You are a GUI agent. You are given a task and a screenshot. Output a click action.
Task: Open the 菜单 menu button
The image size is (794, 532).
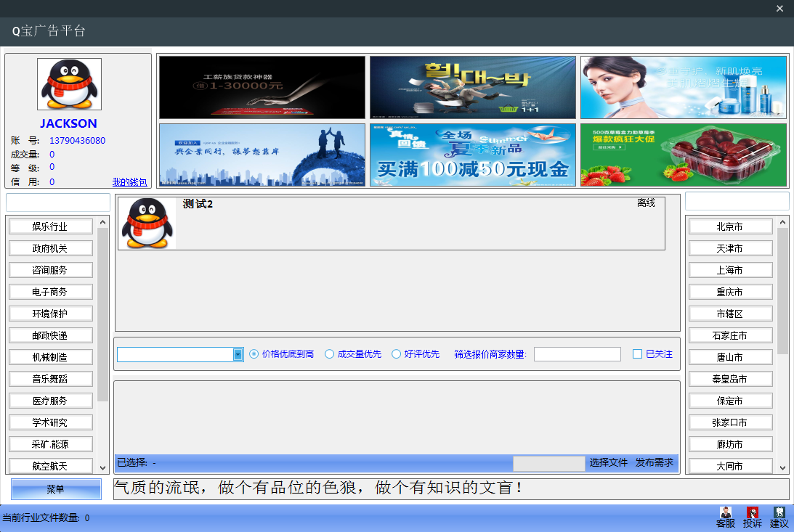point(56,489)
